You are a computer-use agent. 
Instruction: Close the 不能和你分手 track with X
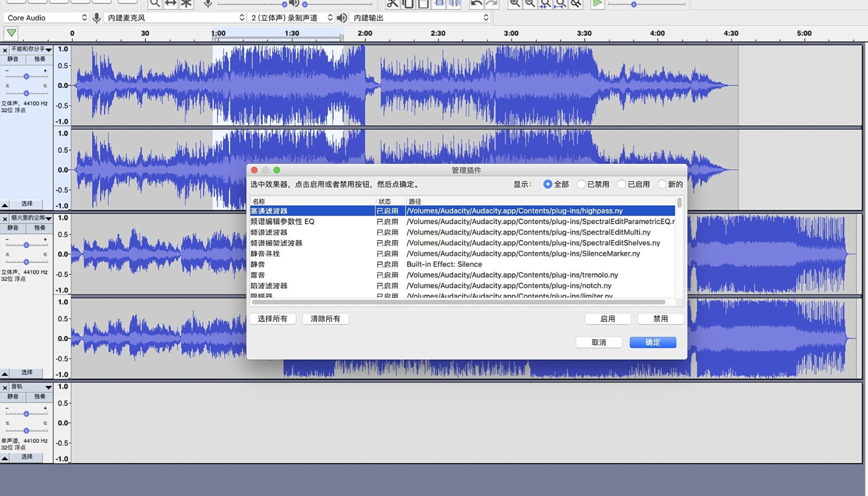(5, 50)
